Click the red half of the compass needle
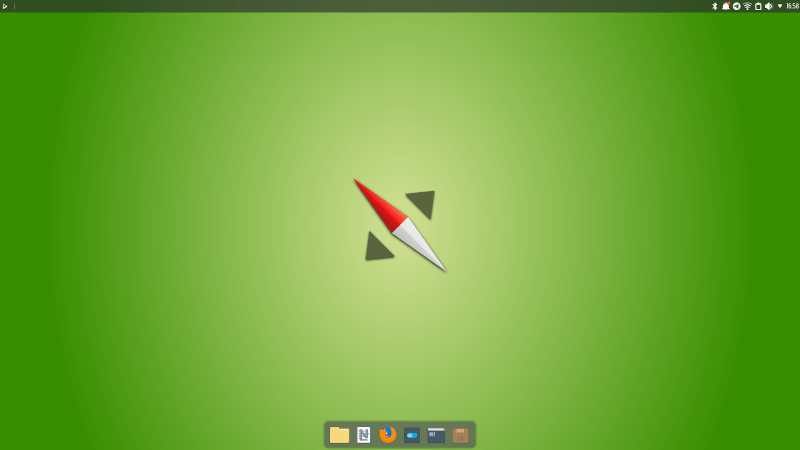The height and width of the screenshot is (450, 800). click(380, 204)
